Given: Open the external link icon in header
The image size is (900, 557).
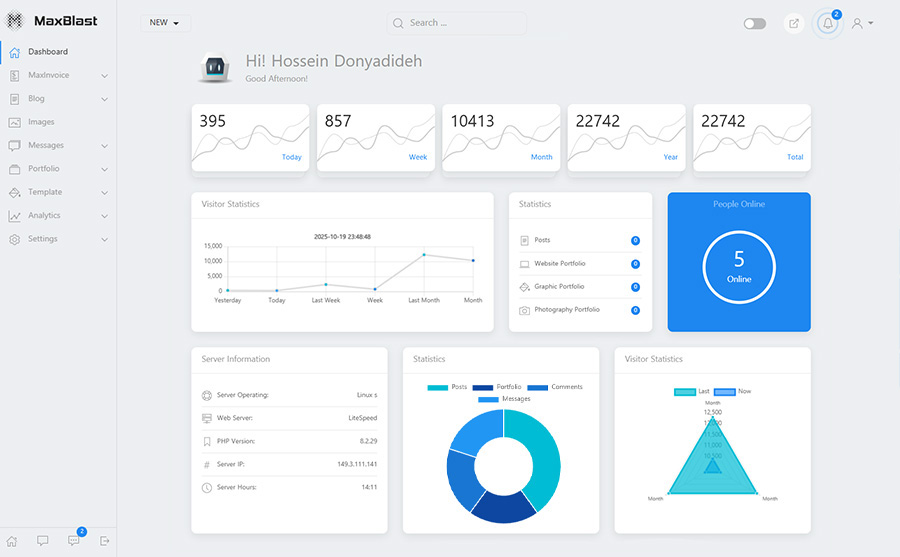Looking at the screenshot, I should (x=794, y=23).
